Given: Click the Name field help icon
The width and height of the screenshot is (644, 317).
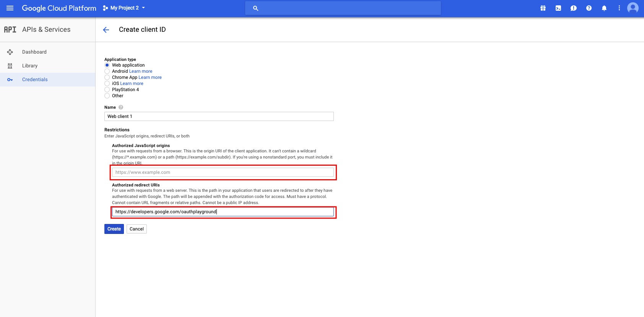Looking at the screenshot, I should (x=121, y=108).
